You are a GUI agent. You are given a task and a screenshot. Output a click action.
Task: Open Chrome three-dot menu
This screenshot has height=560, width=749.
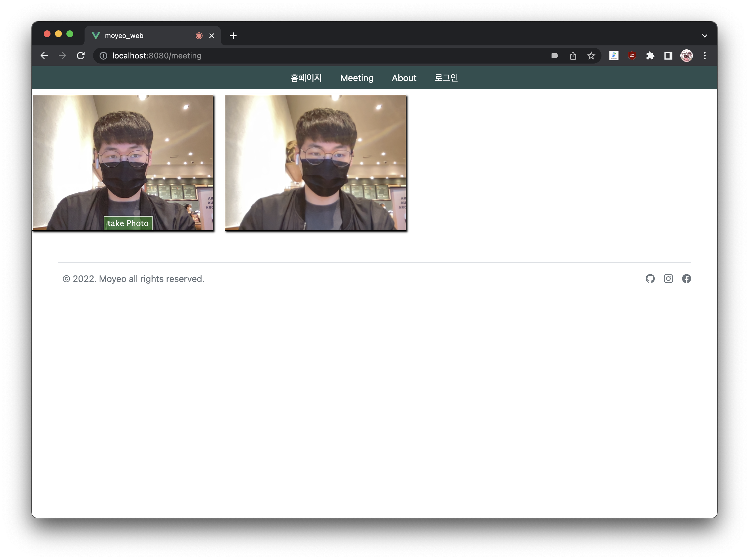tap(705, 56)
